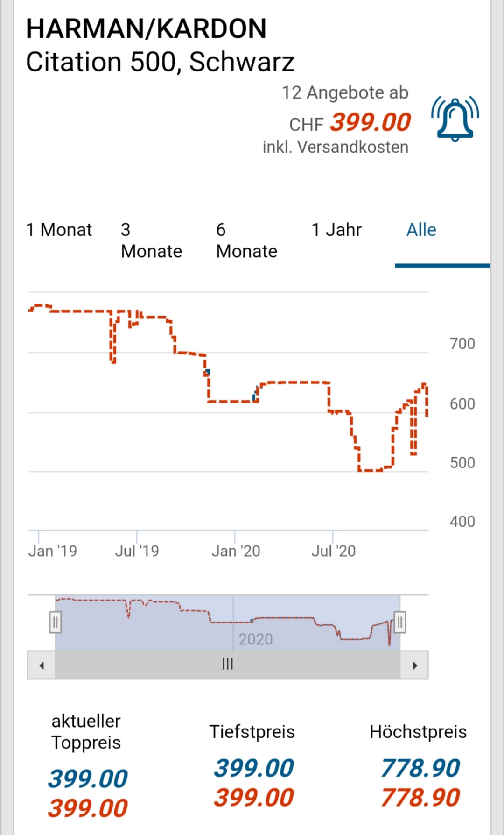Open the 12 Angebote ab link
Screen dimensions: 504x835
(x=345, y=93)
